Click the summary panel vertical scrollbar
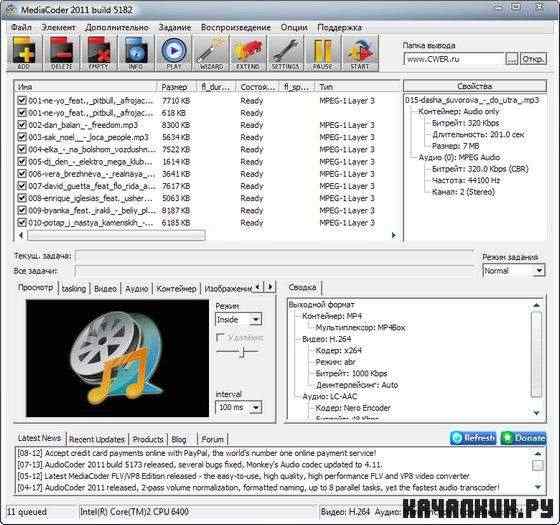The width and height of the screenshot is (560, 525). click(536, 354)
